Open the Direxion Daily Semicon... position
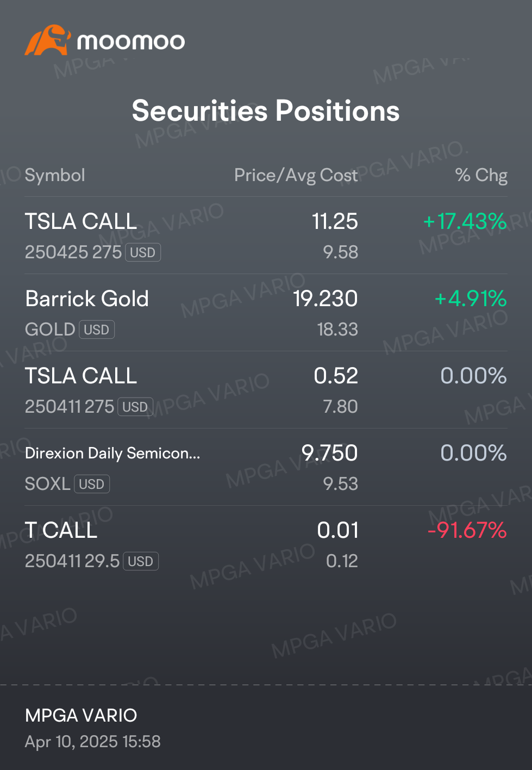The image size is (532, 770). 266,467
